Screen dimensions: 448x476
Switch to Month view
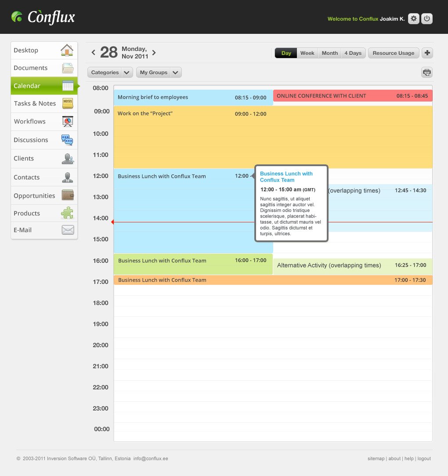pos(330,53)
